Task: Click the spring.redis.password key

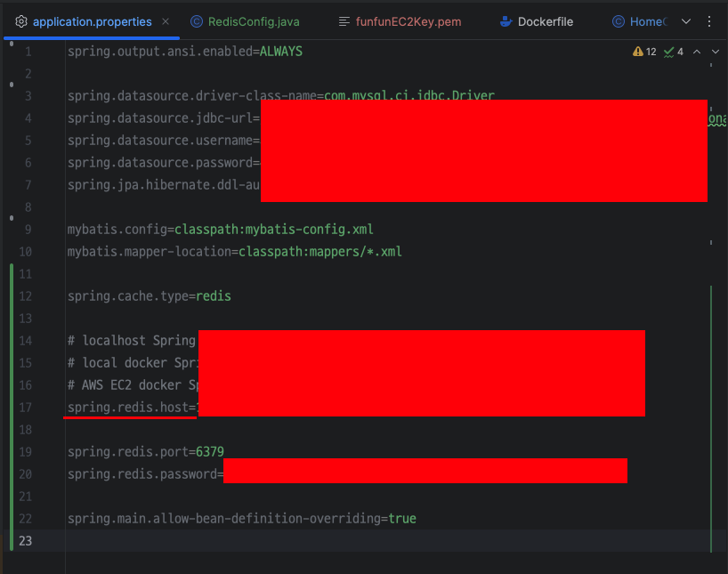Action: click(x=142, y=474)
